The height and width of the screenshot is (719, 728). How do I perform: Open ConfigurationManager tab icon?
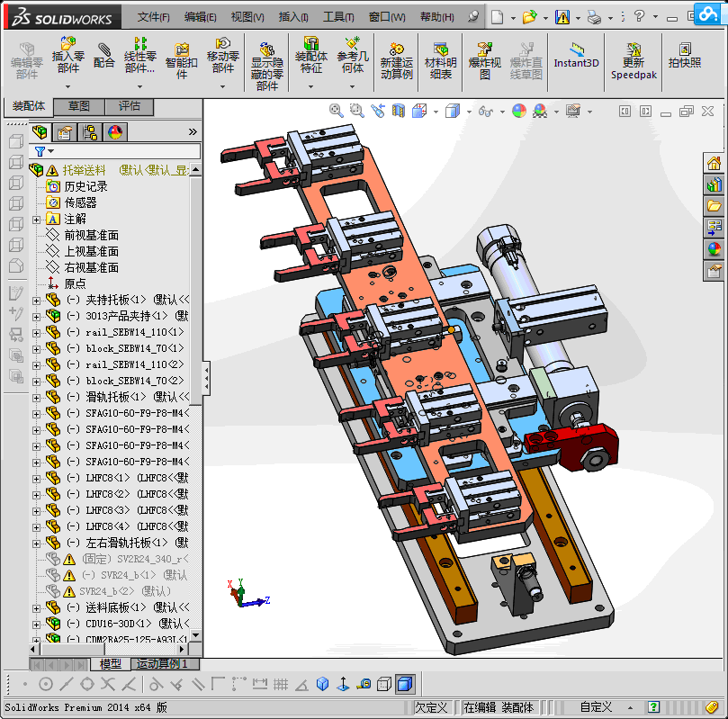[x=90, y=131]
